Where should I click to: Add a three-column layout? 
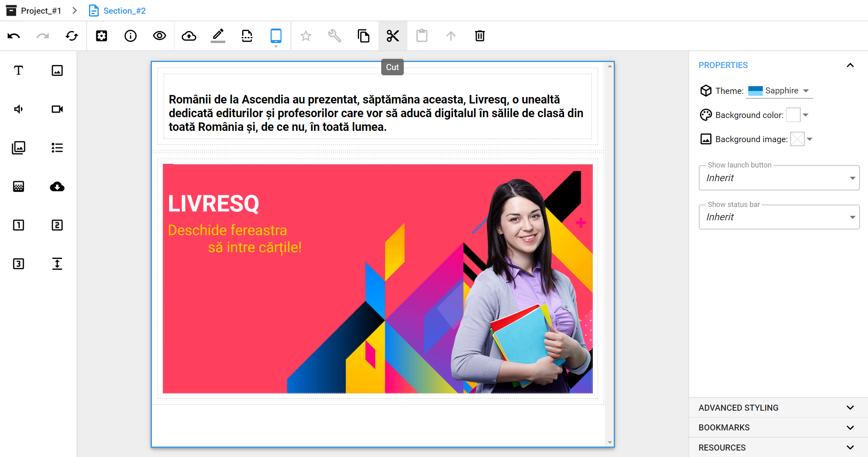click(19, 264)
